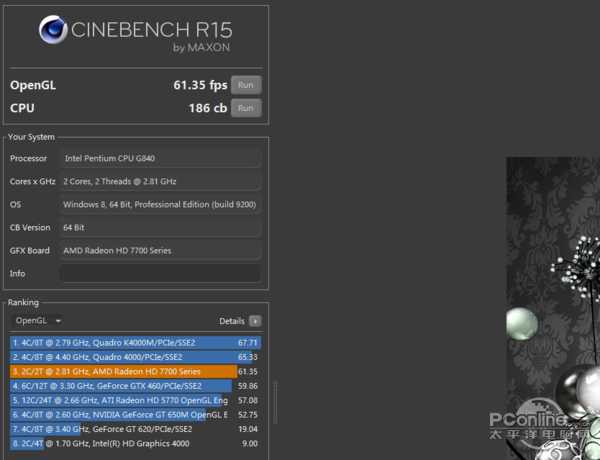Viewport: 600px width, 460px height.
Task: Open the OpenGL ranking dropdown
Action: pyautogui.click(x=38, y=321)
